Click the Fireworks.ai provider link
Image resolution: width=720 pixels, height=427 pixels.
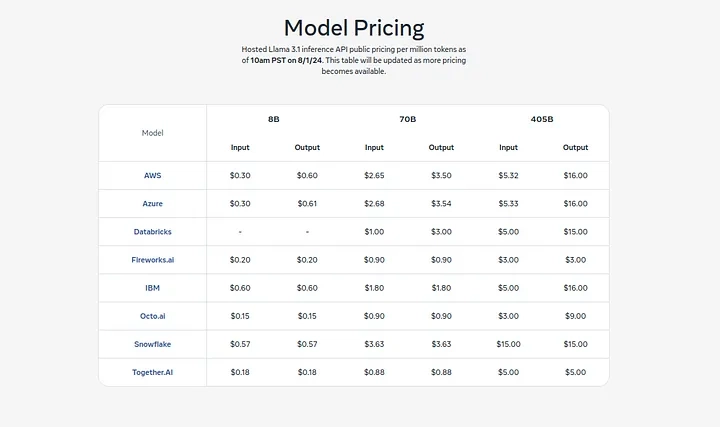tap(152, 259)
